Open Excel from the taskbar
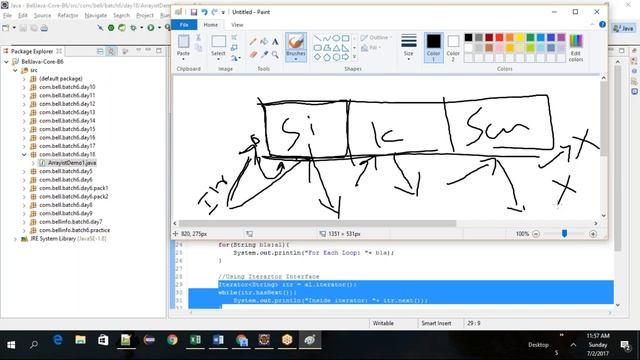This screenshot has height=360, width=640. tap(195, 340)
